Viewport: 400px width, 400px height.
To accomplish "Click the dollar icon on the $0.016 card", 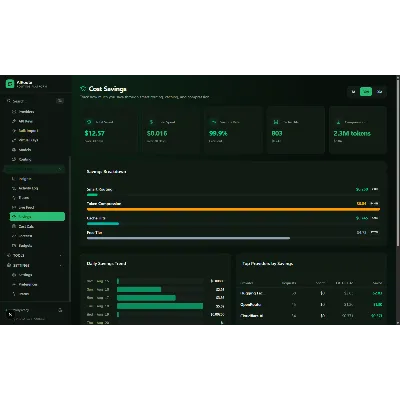I will tap(151, 122).
